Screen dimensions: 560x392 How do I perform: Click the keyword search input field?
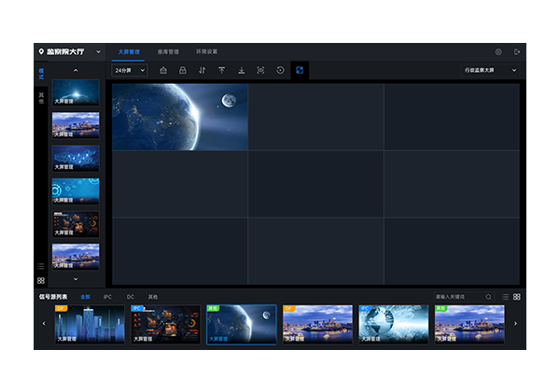click(457, 297)
